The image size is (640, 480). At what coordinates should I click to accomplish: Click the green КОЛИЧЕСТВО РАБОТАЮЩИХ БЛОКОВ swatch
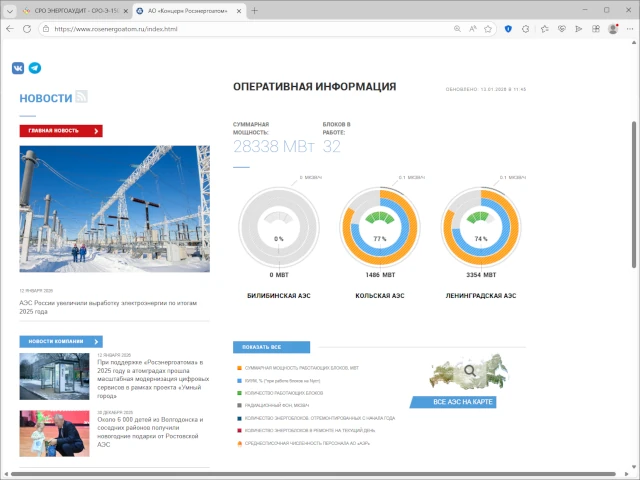coord(240,393)
